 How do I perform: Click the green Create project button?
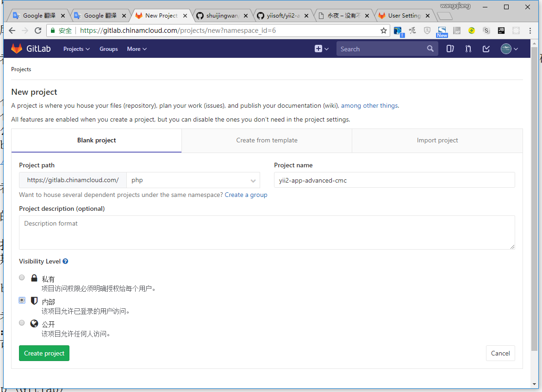pos(44,353)
